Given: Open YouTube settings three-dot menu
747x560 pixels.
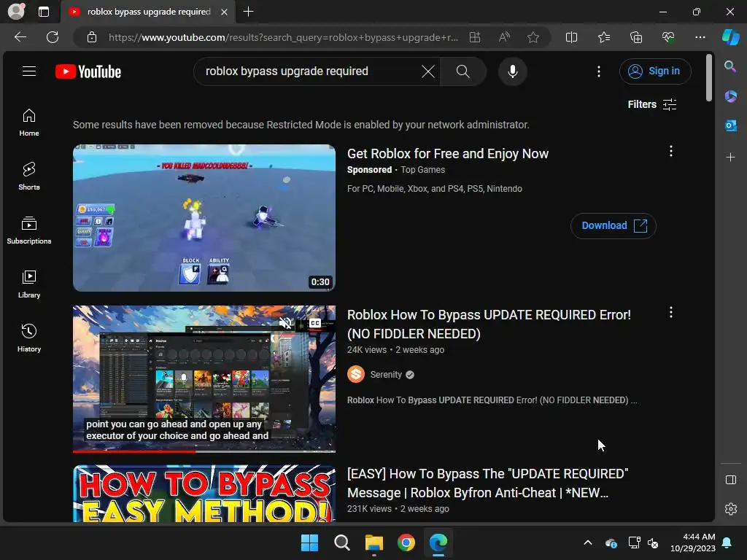Looking at the screenshot, I should point(599,71).
